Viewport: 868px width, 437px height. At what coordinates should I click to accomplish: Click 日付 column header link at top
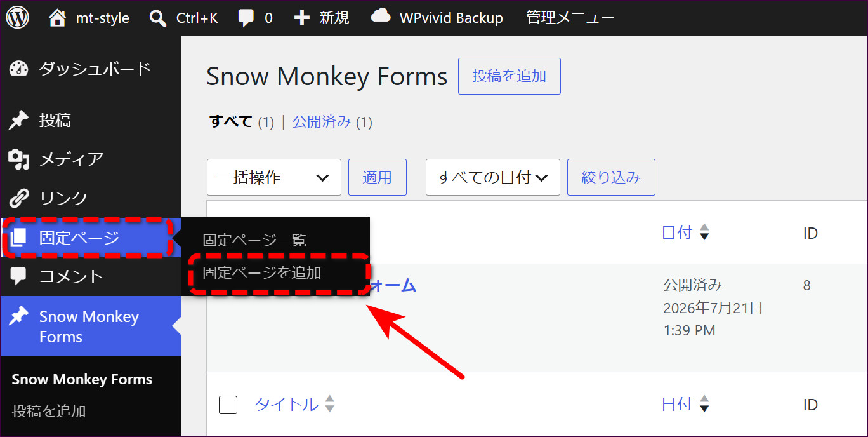(x=677, y=232)
